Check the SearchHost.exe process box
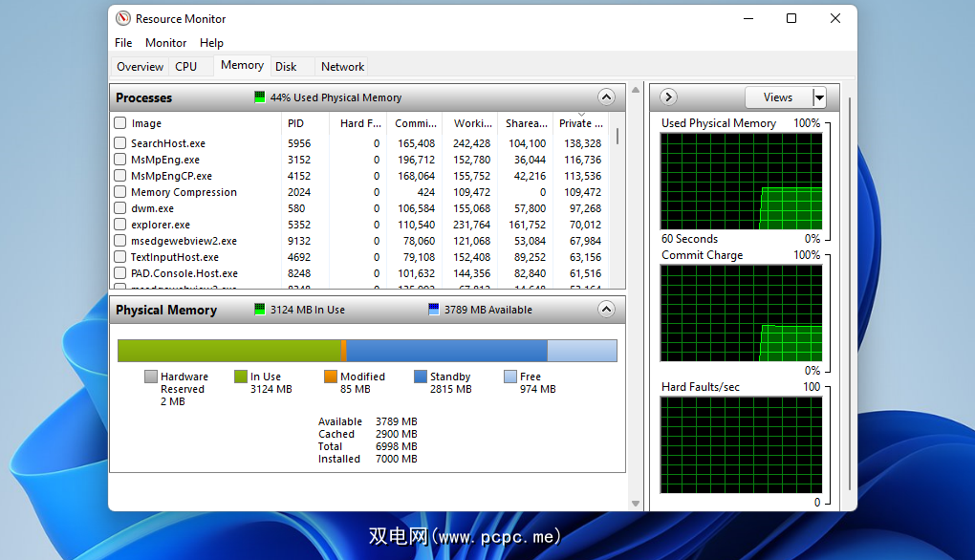 (x=120, y=143)
